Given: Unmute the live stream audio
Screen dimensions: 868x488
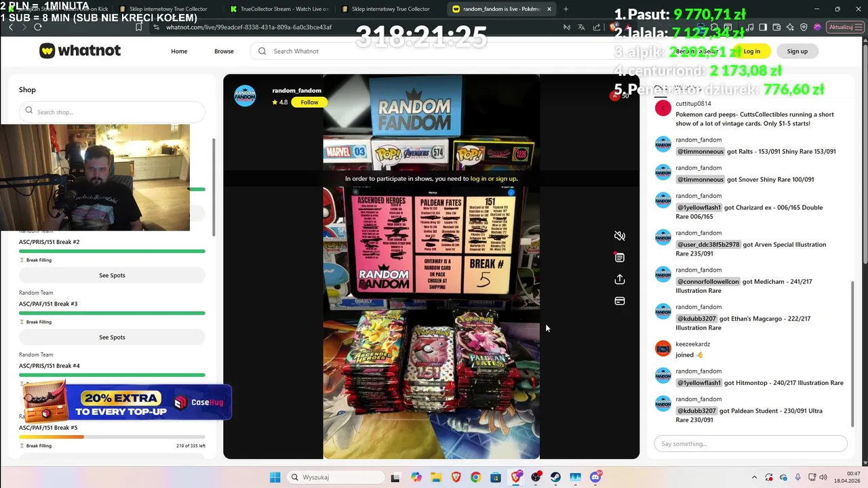Looking at the screenshot, I should pyautogui.click(x=619, y=236).
